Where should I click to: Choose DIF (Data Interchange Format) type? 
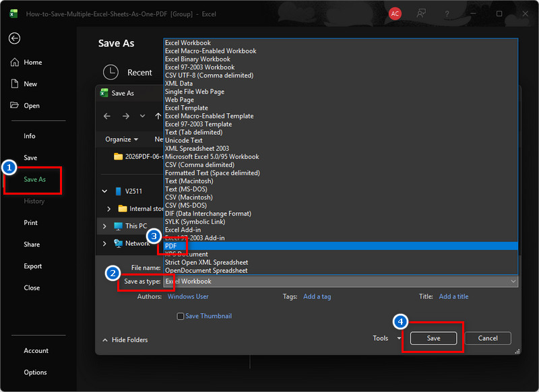tap(341, 214)
